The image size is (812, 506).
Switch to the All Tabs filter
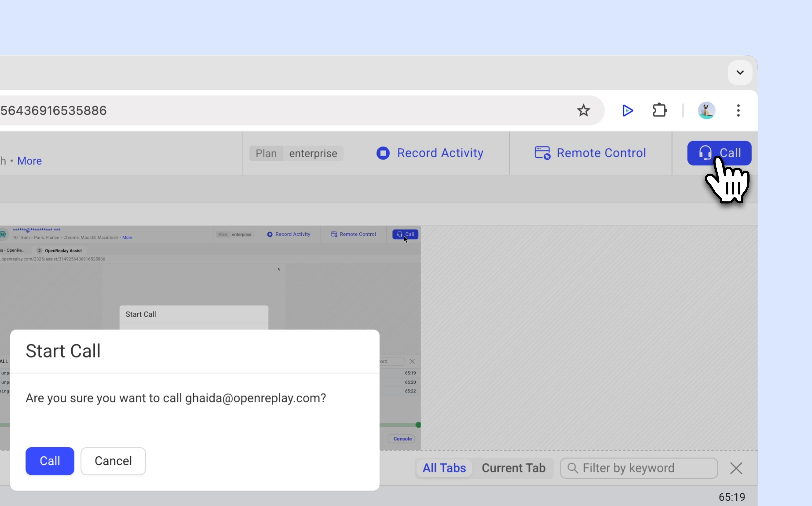pos(444,468)
